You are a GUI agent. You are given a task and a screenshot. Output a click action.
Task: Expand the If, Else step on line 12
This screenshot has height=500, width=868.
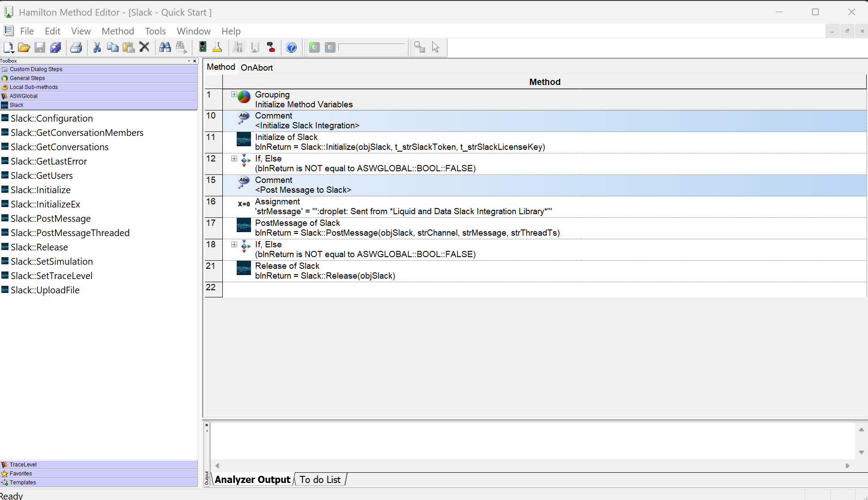click(234, 159)
